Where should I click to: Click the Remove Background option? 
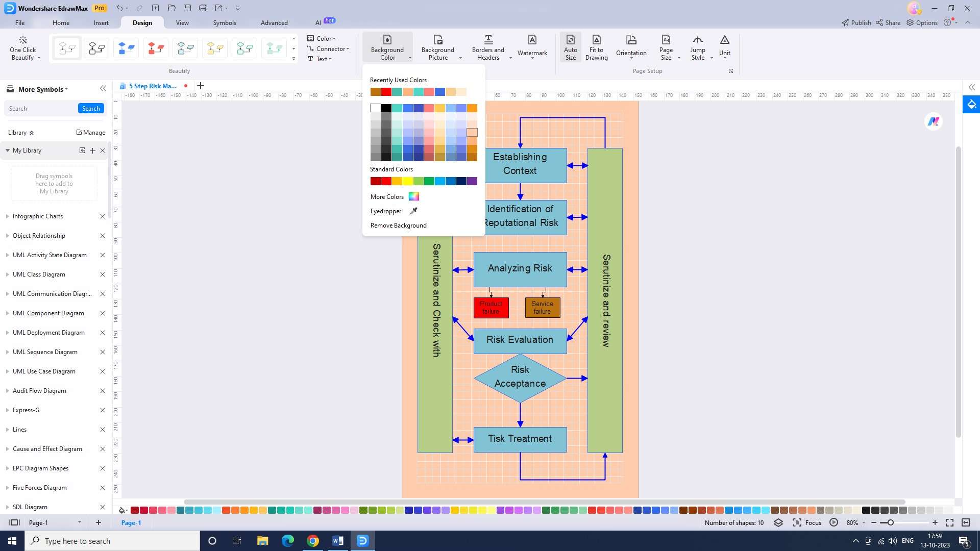pyautogui.click(x=398, y=226)
